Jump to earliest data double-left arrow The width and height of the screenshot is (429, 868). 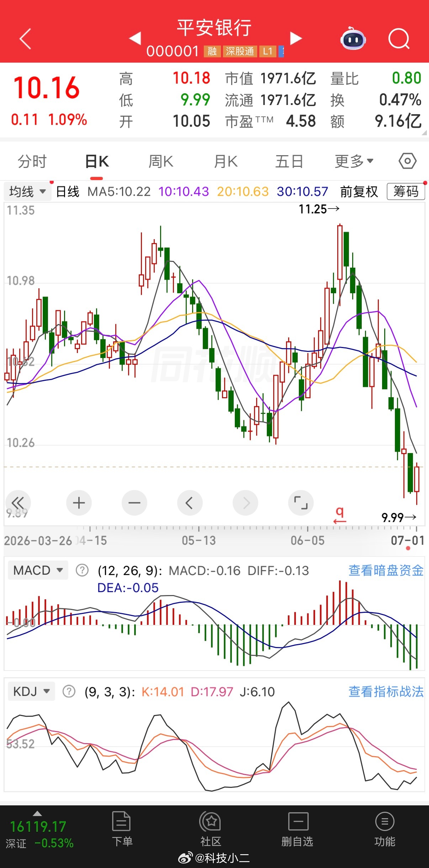(18, 503)
